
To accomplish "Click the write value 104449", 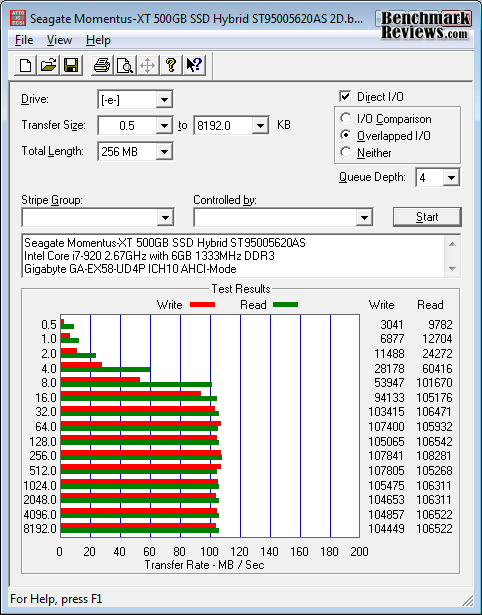I will click(x=386, y=529).
